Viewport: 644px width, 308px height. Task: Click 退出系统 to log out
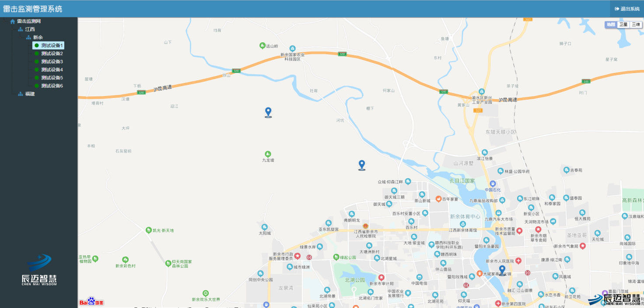click(627, 9)
